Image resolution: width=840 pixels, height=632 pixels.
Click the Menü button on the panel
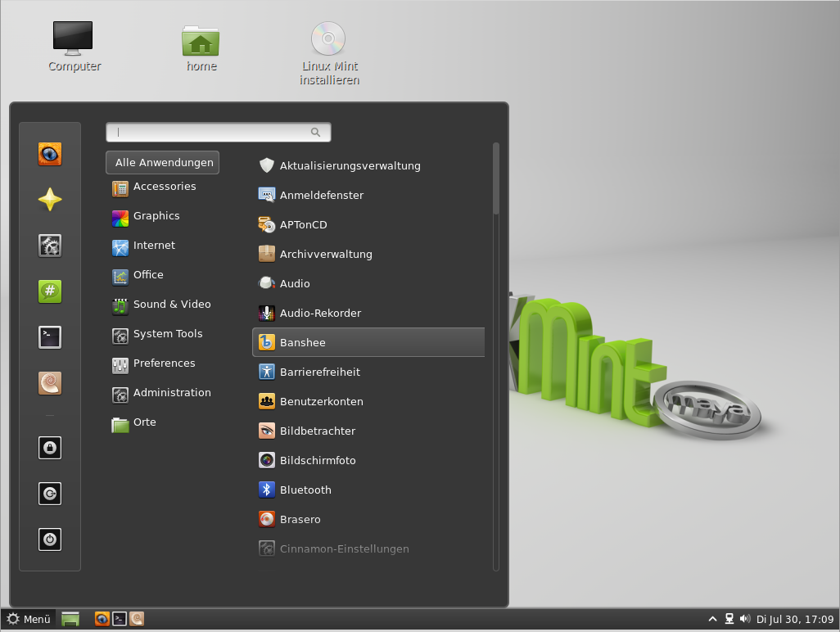click(x=29, y=619)
